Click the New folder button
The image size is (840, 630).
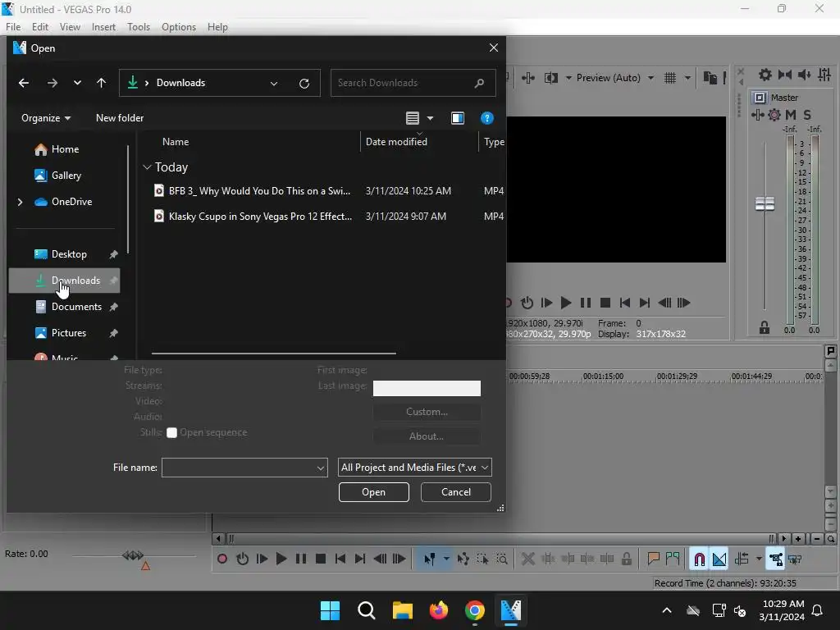tap(120, 118)
